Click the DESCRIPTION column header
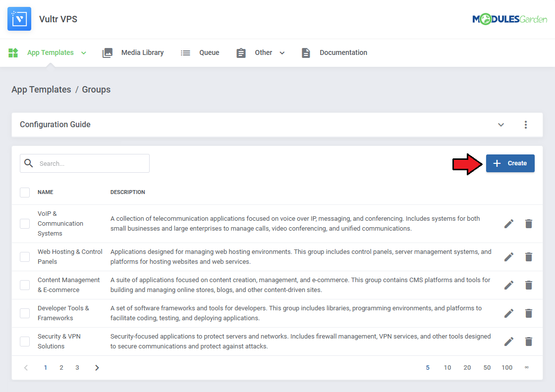The image size is (555, 392). click(x=127, y=193)
